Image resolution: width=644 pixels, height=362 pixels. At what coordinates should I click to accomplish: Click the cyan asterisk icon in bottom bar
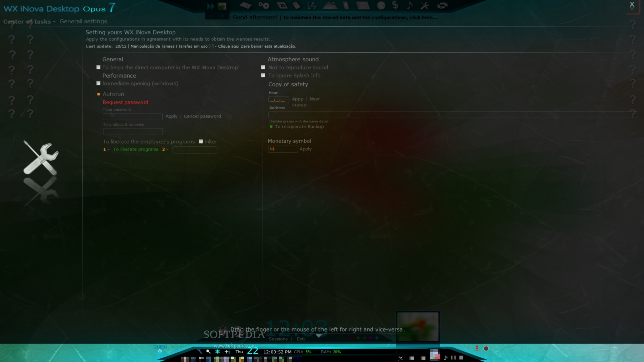point(217,351)
